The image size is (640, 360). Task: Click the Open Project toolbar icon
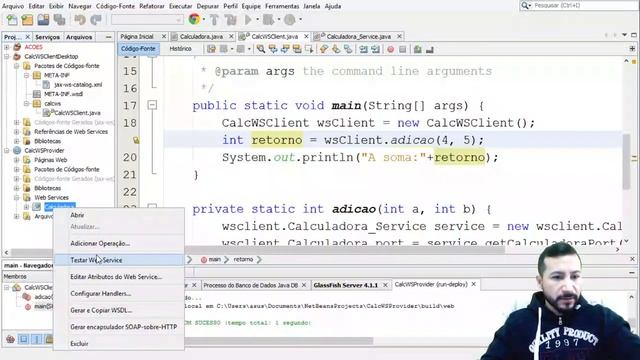pyautogui.click(x=43, y=20)
